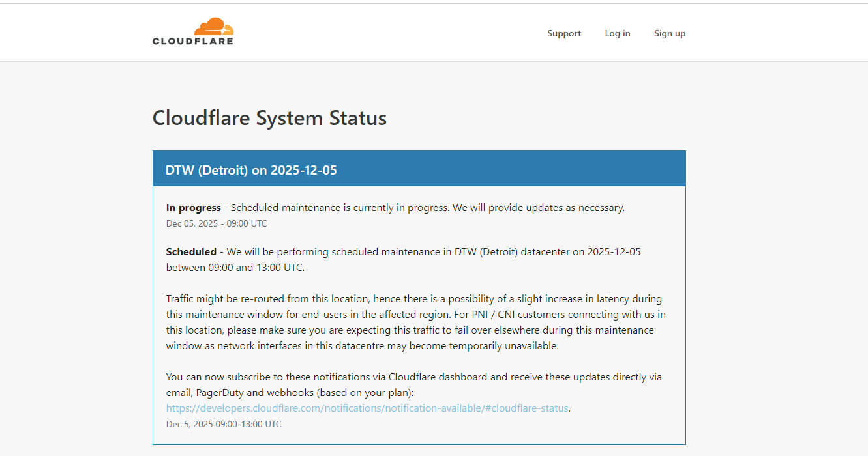This screenshot has width=868, height=456.
Task: Go to Log in
Action: (617, 33)
